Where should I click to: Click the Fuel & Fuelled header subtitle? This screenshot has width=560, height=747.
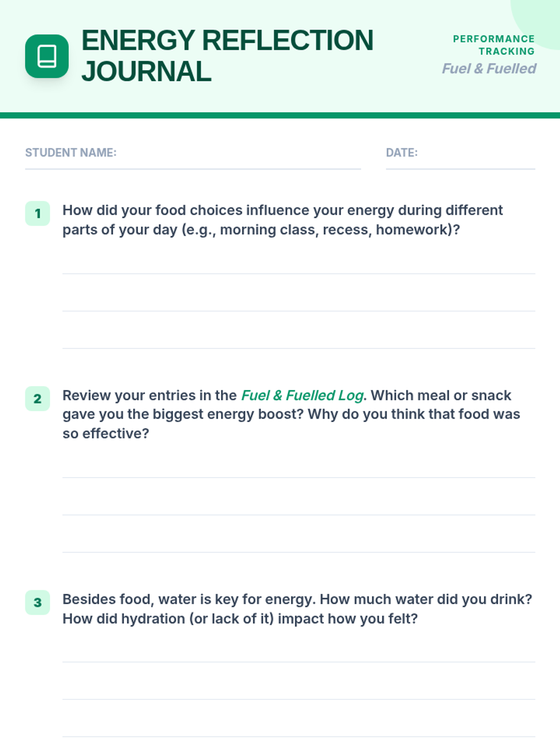tap(489, 69)
